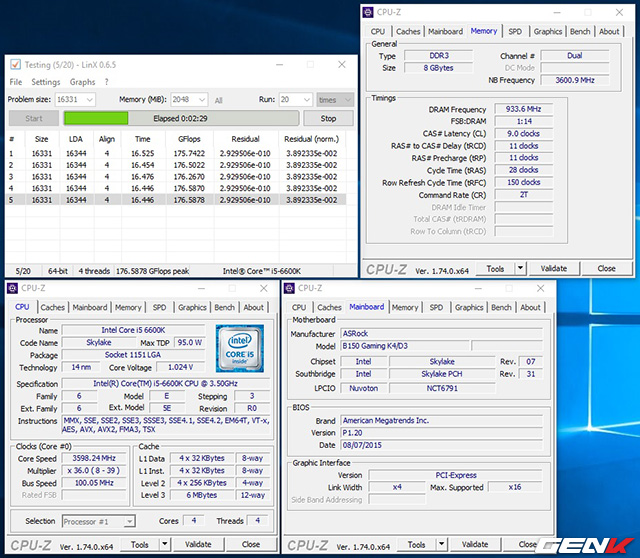Switch to SPD tab in Mainboard window
Viewport: 640px width, 558px height.
click(437, 307)
